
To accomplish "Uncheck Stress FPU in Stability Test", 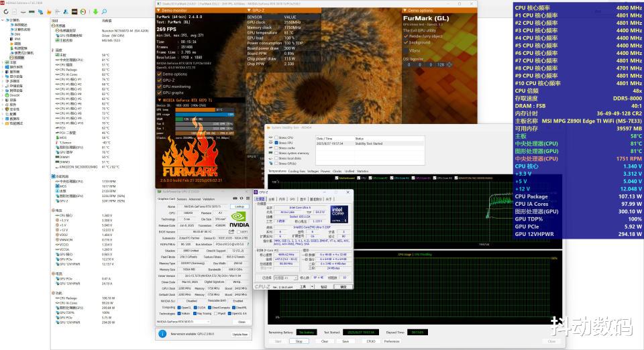I will pos(276,143).
